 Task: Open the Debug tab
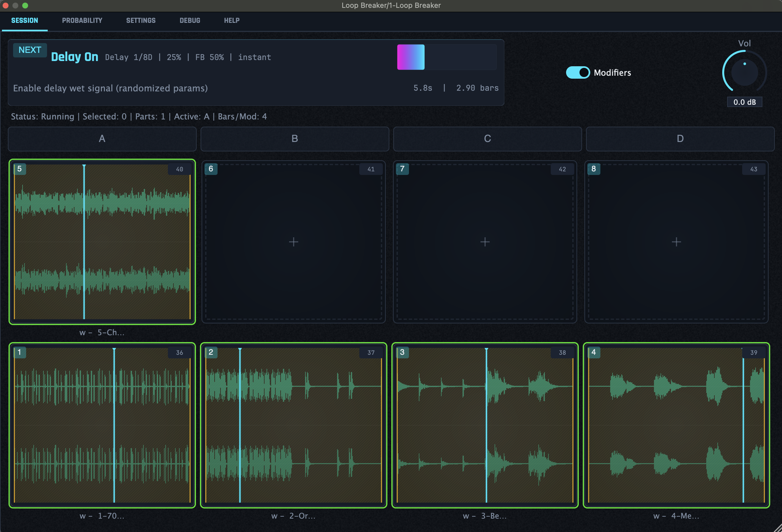coord(189,20)
